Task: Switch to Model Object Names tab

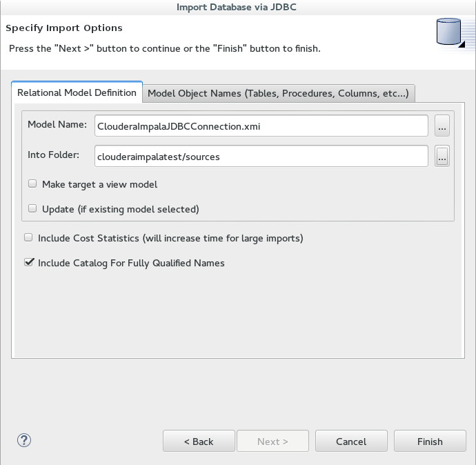Action: click(x=278, y=93)
